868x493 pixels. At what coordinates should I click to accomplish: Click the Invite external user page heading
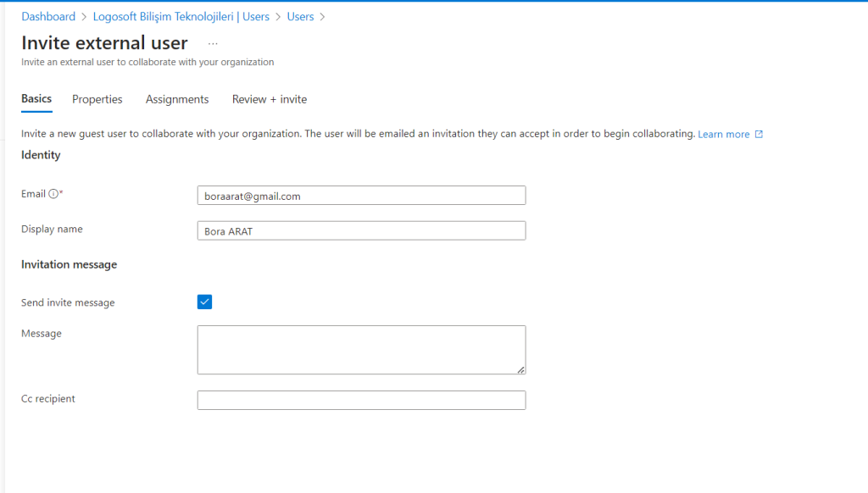point(104,42)
